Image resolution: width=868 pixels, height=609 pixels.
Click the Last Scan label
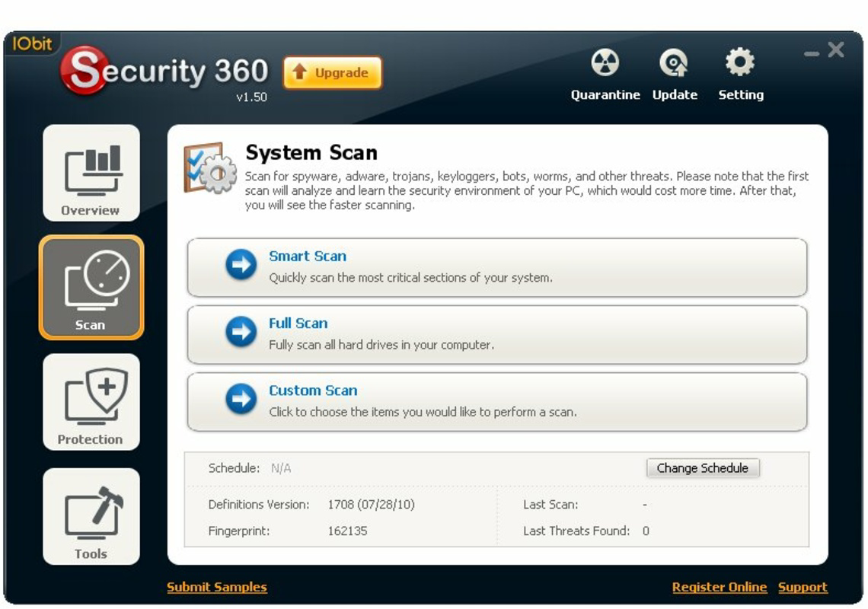(550, 505)
